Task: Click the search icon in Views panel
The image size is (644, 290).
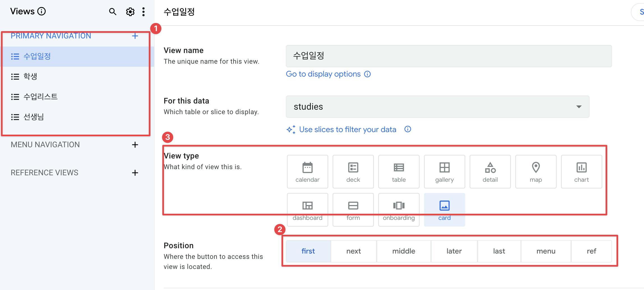Action: point(113,12)
